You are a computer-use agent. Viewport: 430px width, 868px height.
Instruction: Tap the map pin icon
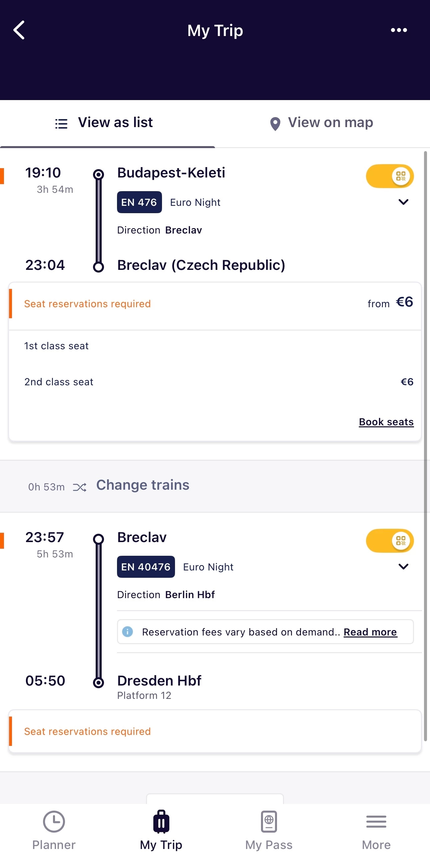click(x=275, y=124)
